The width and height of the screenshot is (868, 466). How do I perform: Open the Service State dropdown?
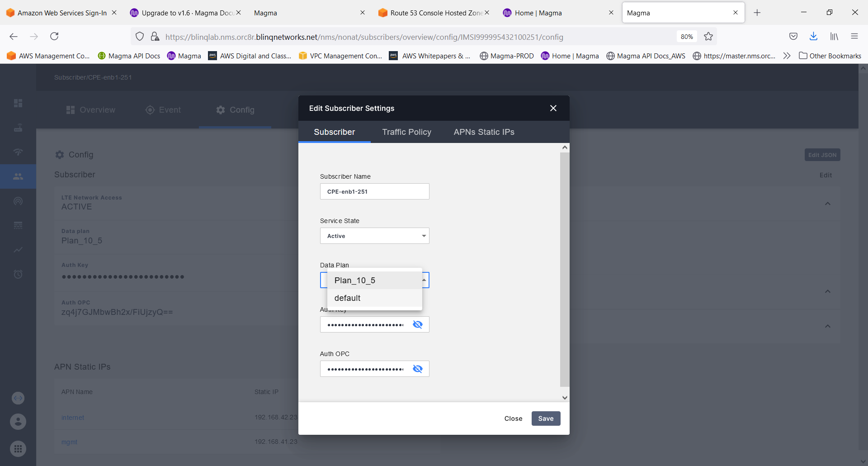374,236
